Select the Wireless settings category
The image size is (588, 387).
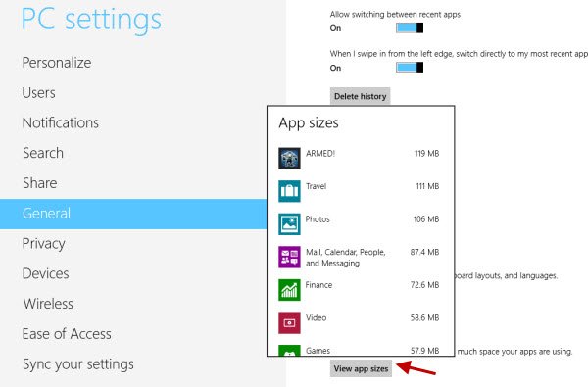(48, 304)
